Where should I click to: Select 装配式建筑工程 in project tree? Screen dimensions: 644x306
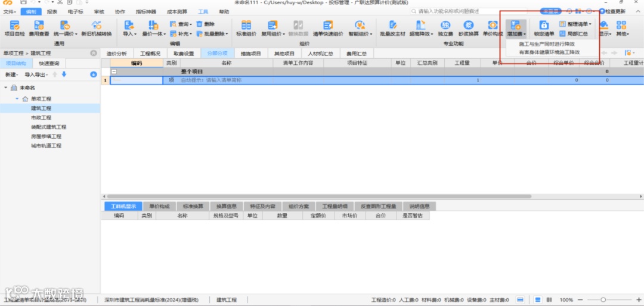tap(48, 127)
